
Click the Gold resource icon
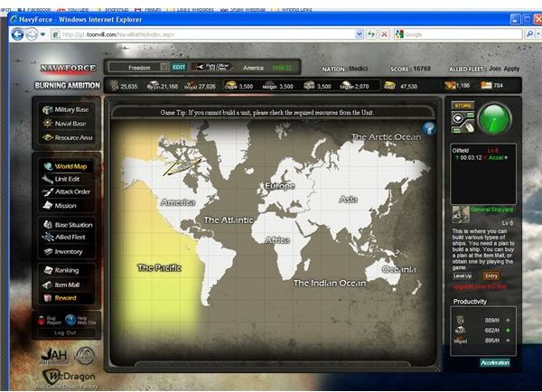click(x=389, y=86)
